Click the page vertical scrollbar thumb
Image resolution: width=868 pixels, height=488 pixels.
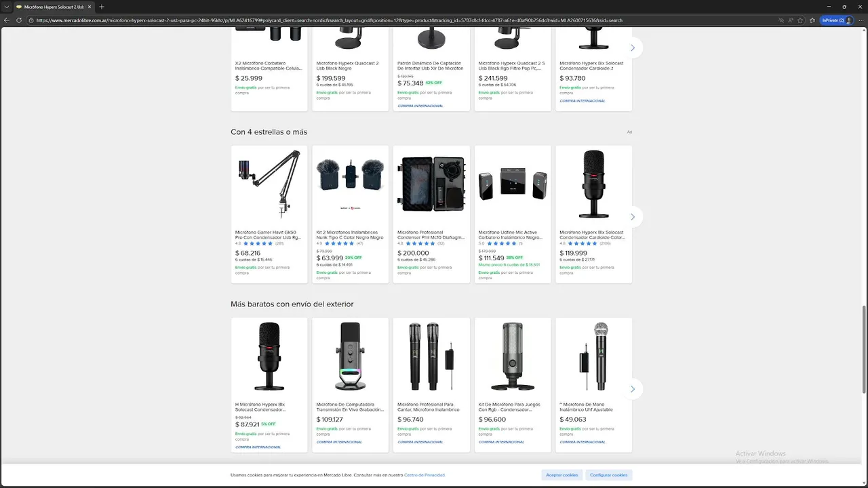(x=864, y=349)
